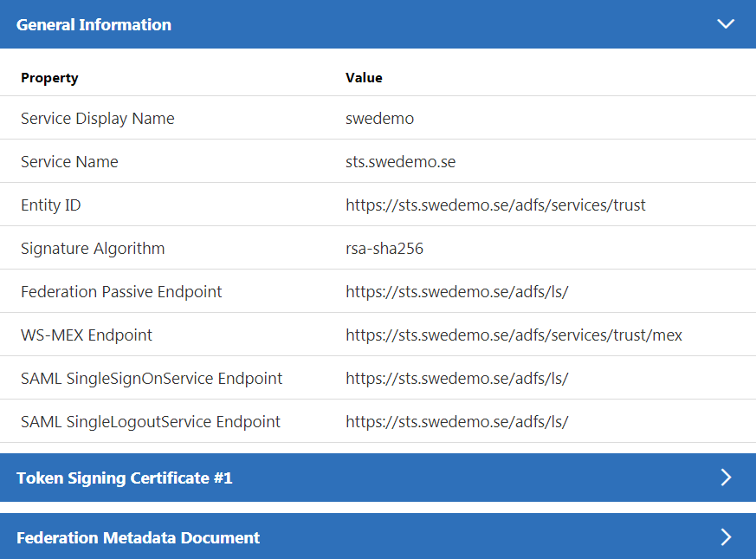Open Token Signing Certificate #1 section
The height and width of the screenshot is (559, 756).
(125, 478)
